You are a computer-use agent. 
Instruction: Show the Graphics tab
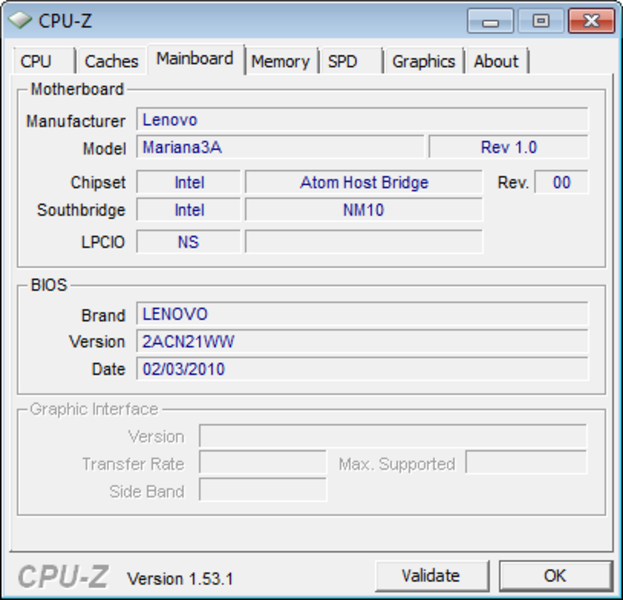[x=424, y=61]
